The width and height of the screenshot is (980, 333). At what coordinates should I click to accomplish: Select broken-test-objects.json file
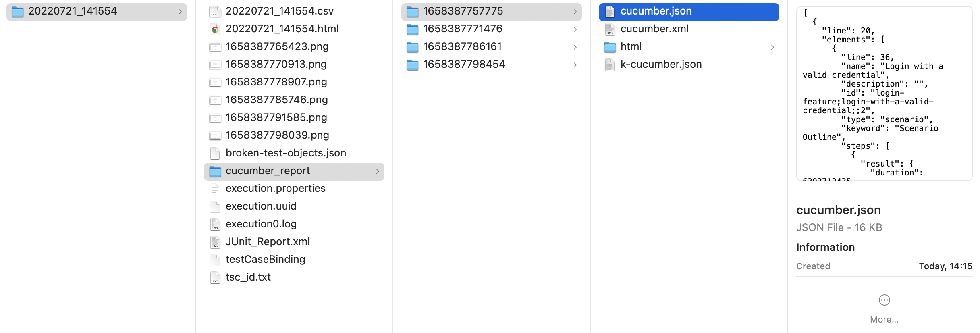(286, 153)
